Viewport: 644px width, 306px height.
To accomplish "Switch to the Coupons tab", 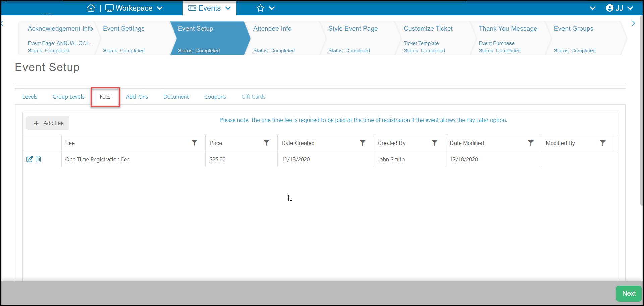I will pyautogui.click(x=215, y=97).
